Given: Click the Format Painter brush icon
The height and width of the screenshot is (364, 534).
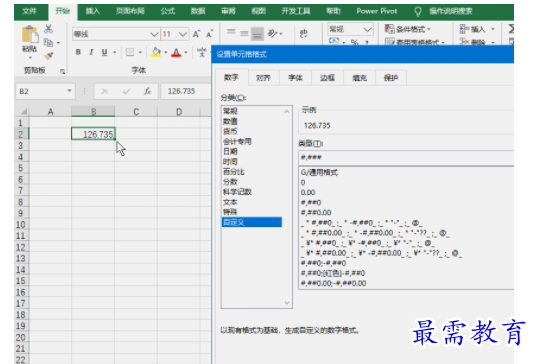Looking at the screenshot, I should click(48, 56).
